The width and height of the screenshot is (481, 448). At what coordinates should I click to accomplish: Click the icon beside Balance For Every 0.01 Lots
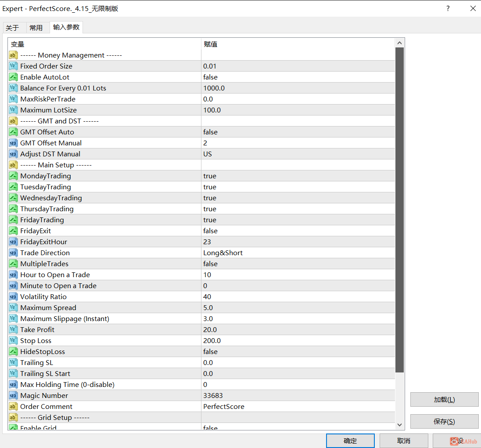tap(13, 88)
